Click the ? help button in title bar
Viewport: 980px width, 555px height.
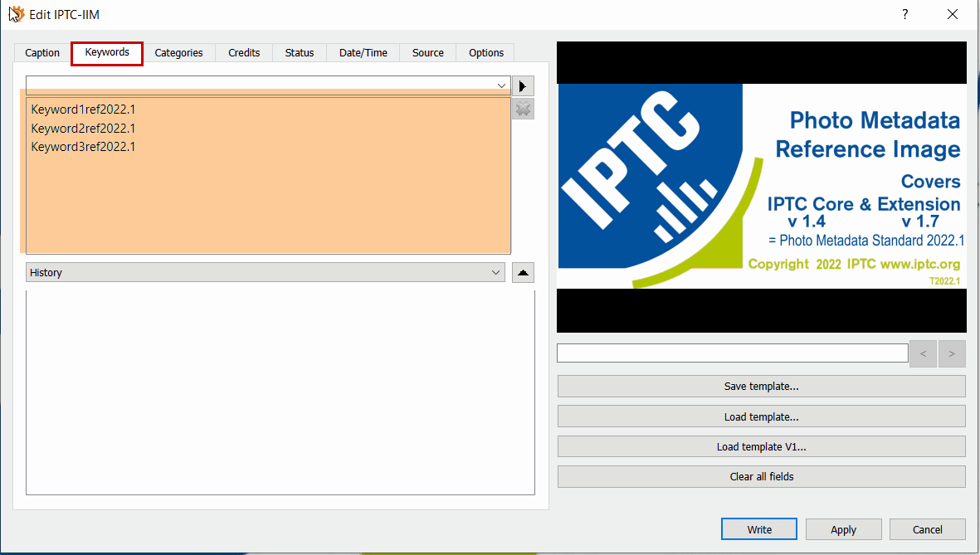905,14
